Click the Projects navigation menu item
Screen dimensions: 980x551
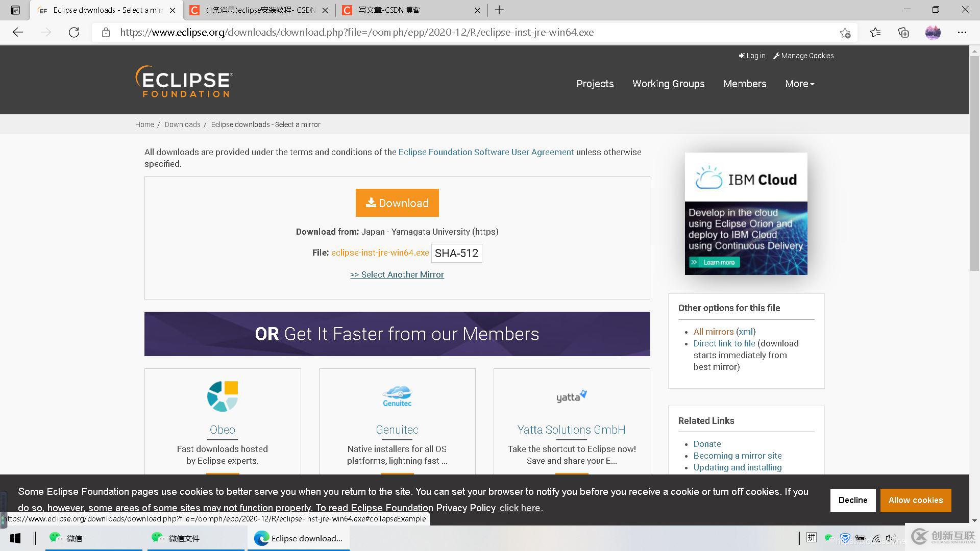coord(595,84)
